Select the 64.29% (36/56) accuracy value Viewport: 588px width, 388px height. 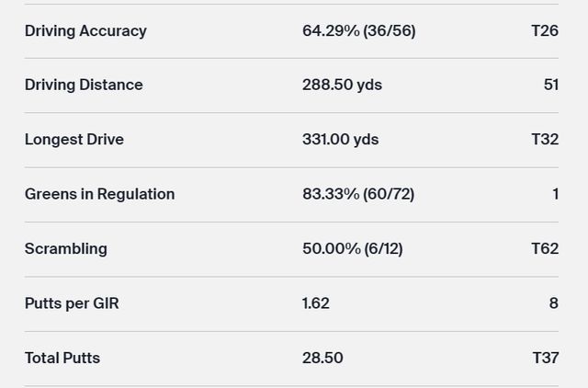point(358,30)
